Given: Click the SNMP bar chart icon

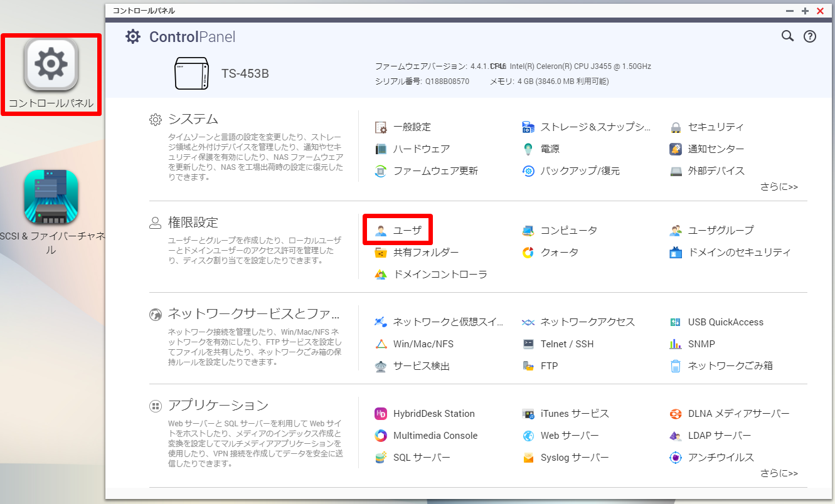Looking at the screenshot, I should tap(676, 344).
